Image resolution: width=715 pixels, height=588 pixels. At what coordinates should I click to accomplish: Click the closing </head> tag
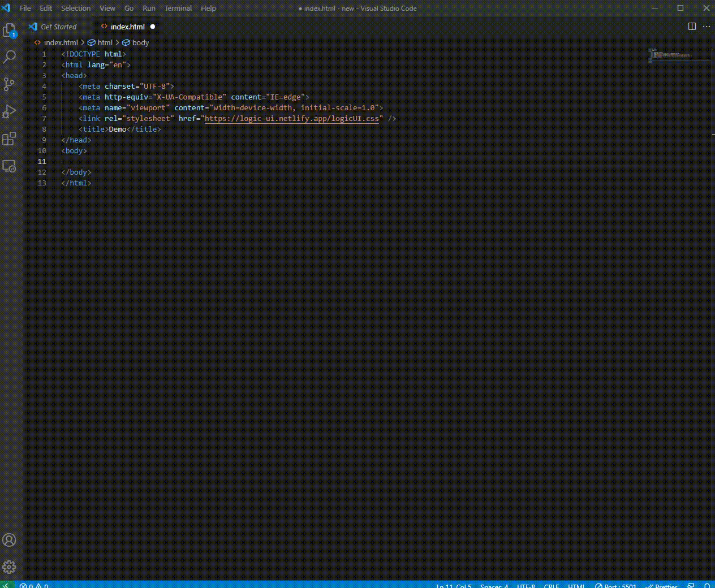click(x=76, y=140)
